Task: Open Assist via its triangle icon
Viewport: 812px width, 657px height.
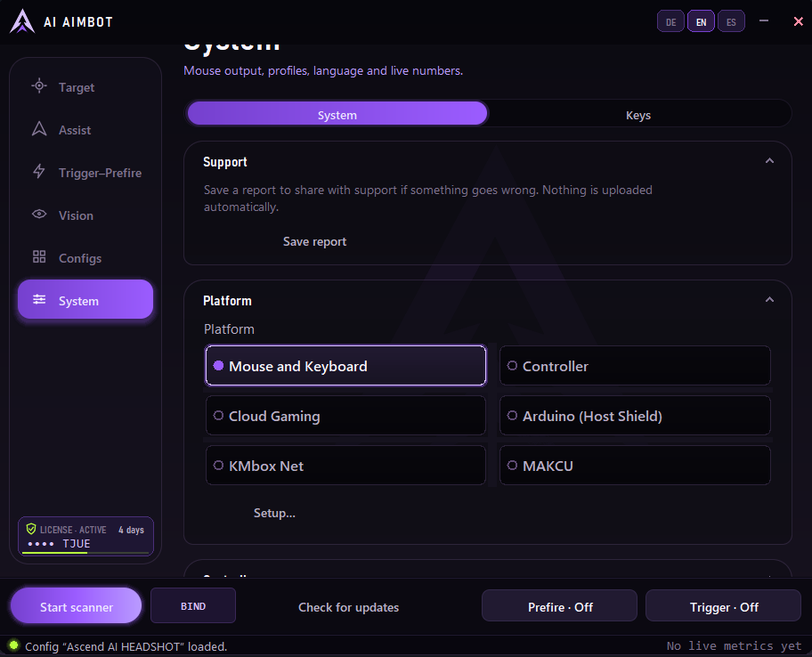Action: (x=39, y=129)
